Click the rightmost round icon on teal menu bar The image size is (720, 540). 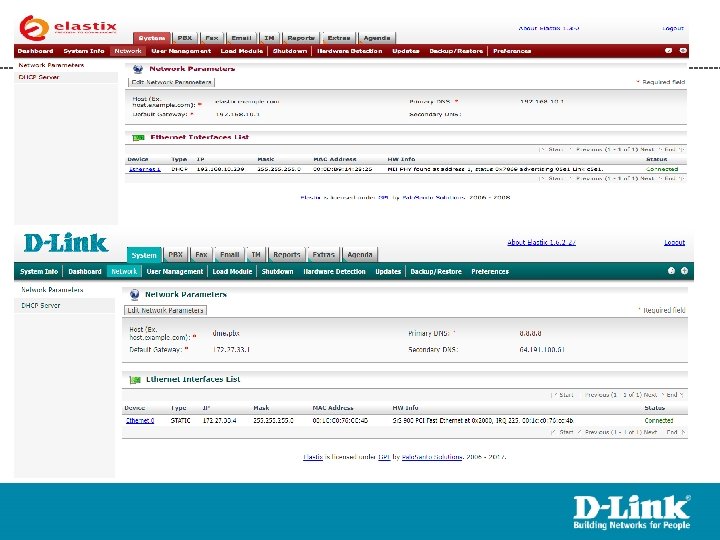coord(684,271)
